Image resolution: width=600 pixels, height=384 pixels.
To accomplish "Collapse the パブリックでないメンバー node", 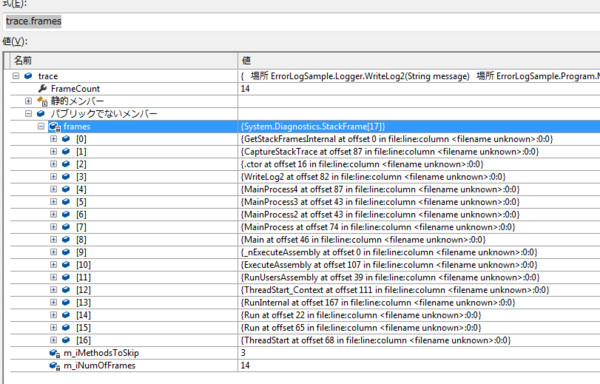I will click(28, 114).
